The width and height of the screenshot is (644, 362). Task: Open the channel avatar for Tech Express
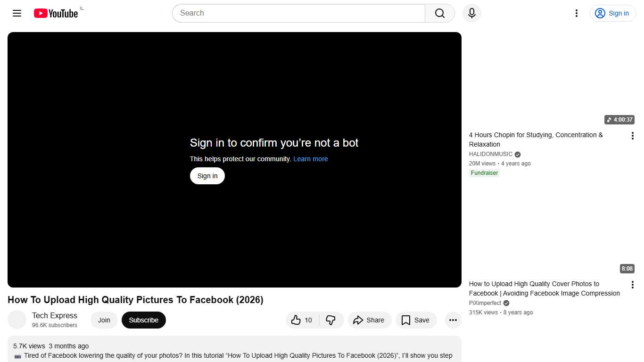pyautogui.click(x=17, y=320)
